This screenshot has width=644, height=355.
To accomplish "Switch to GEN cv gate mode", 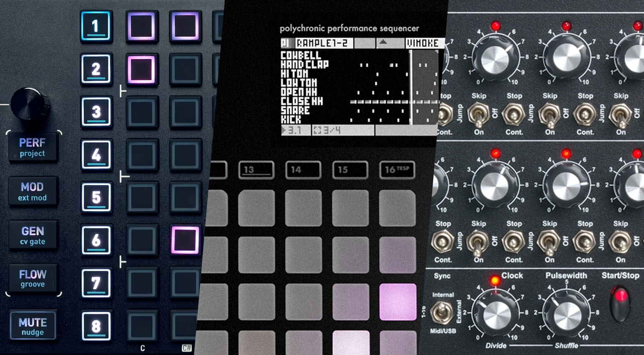I will pos(32,235).
